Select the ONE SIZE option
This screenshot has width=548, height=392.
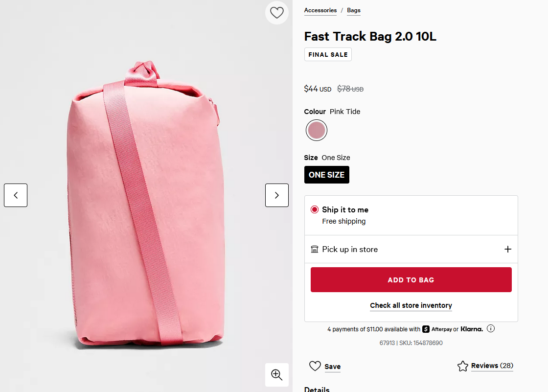327,175
